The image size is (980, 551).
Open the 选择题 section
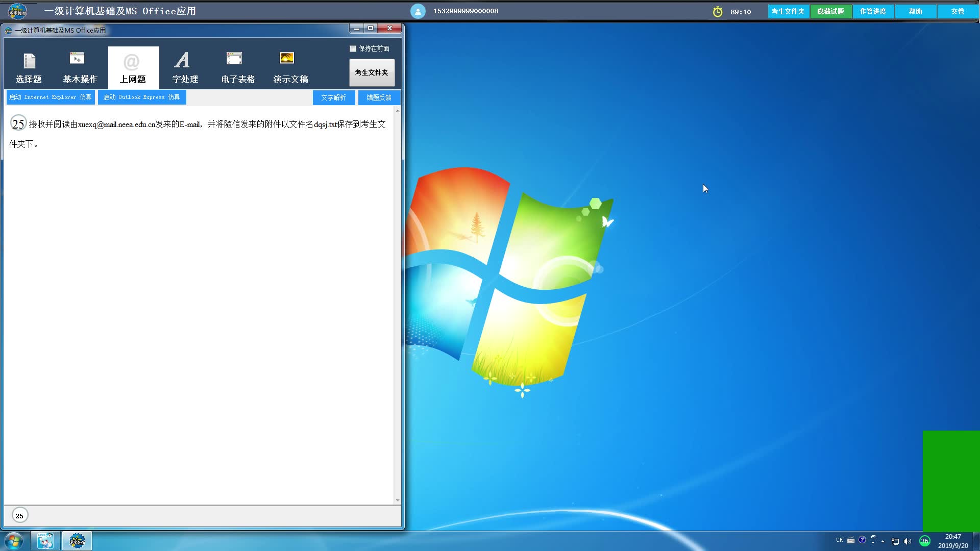pos(29,68)
